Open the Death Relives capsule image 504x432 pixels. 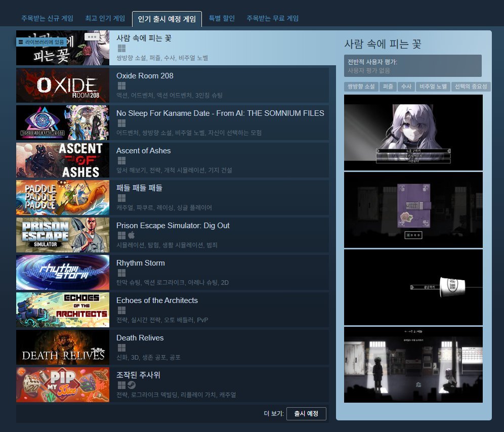[63, 348]
